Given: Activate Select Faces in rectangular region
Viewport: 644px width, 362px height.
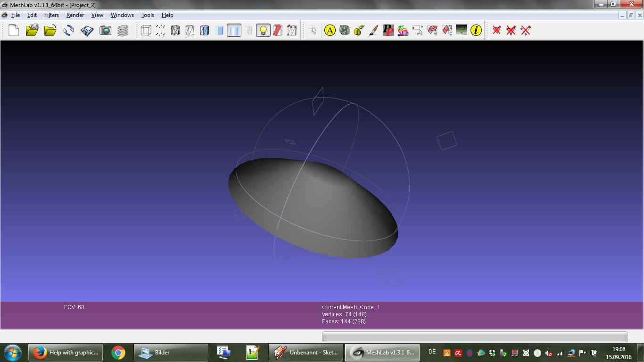Looking at the screenshot, I should point(432,31).
